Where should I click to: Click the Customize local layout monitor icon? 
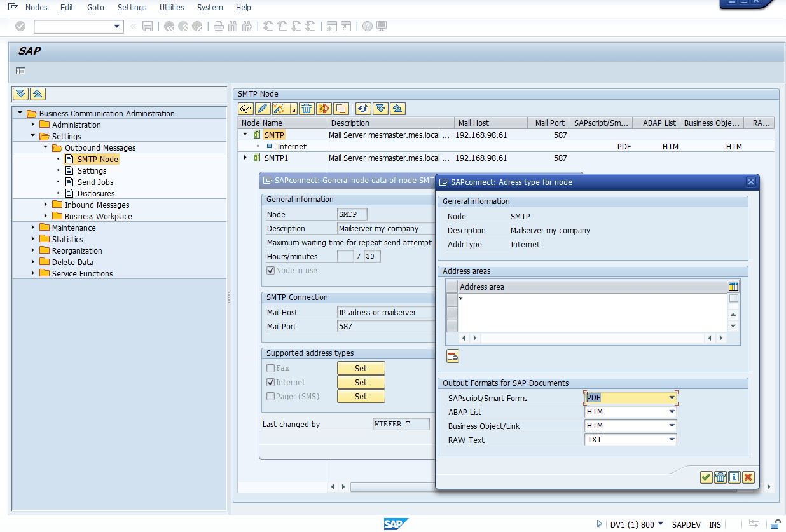tap(382, 26)
